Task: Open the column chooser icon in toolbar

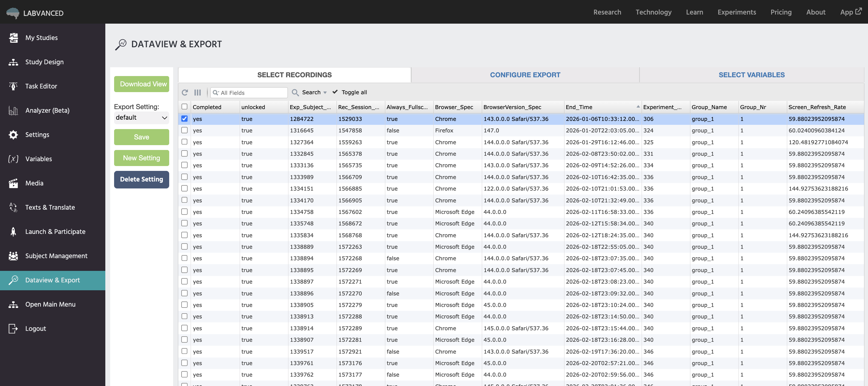Action: pyautogui.click(x=197, y=92)
